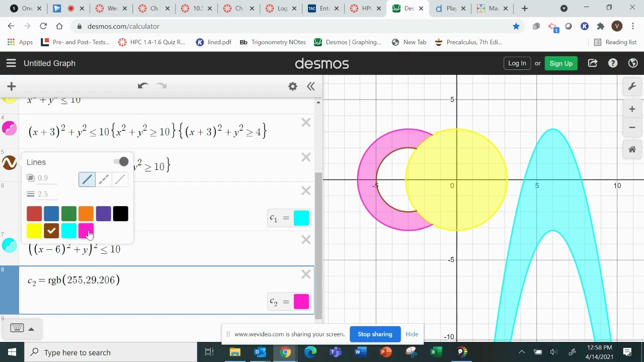644x362 pixels.
Task: Click Stop sharing button
Action: point(375,334)
